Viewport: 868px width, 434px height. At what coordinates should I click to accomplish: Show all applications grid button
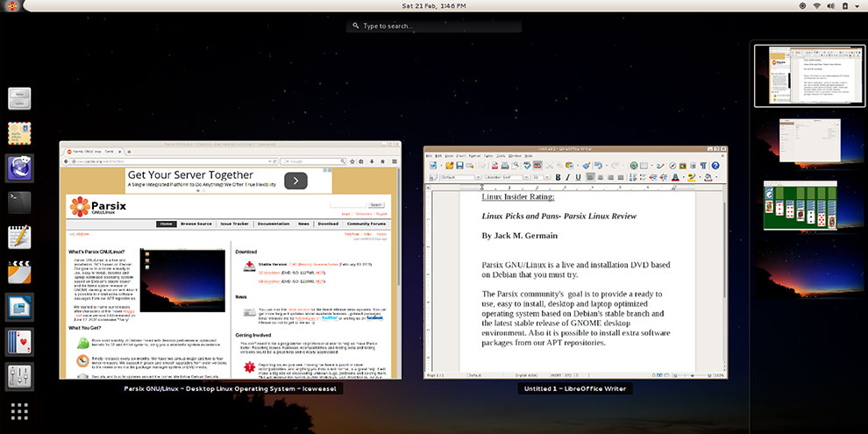(19, 411)
